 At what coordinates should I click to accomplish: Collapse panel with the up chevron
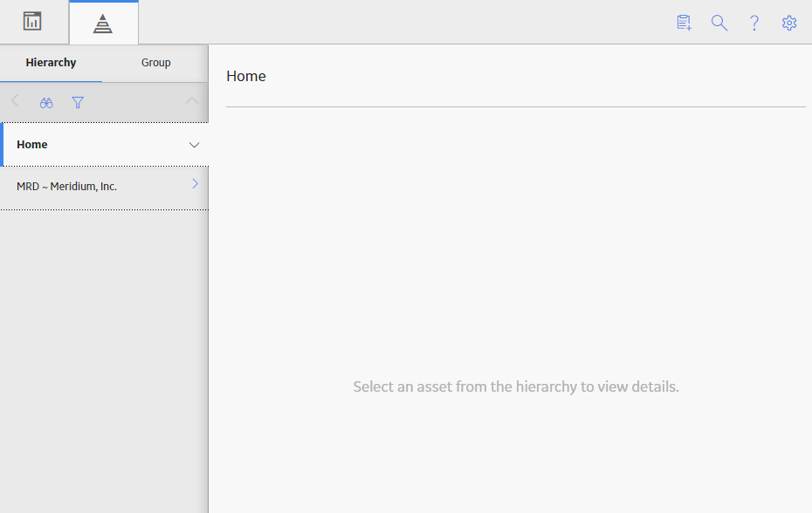click(192, 100)
